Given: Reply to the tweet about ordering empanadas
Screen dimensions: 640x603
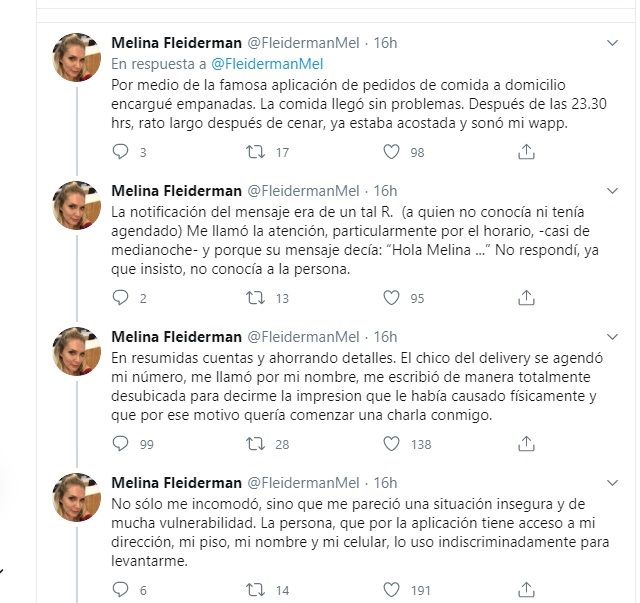Looking at the screenshot, I should click(x=120, y=152).
